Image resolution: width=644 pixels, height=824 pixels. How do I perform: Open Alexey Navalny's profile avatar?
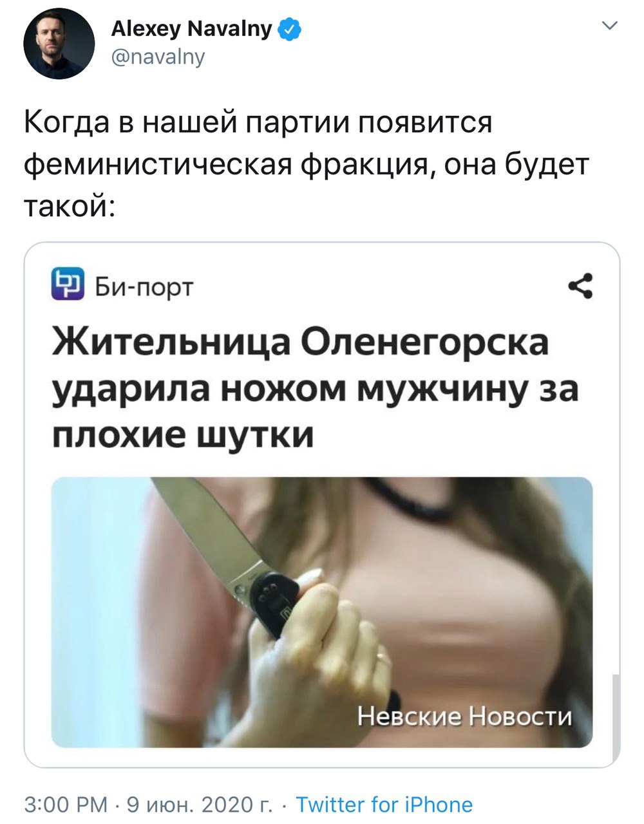pos(59,44)
